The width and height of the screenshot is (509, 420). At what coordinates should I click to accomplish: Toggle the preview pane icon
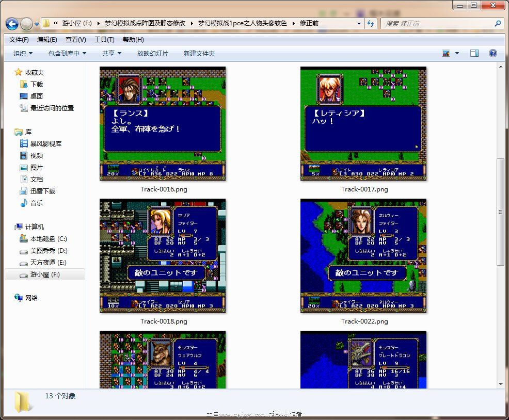tap(474, 53)
